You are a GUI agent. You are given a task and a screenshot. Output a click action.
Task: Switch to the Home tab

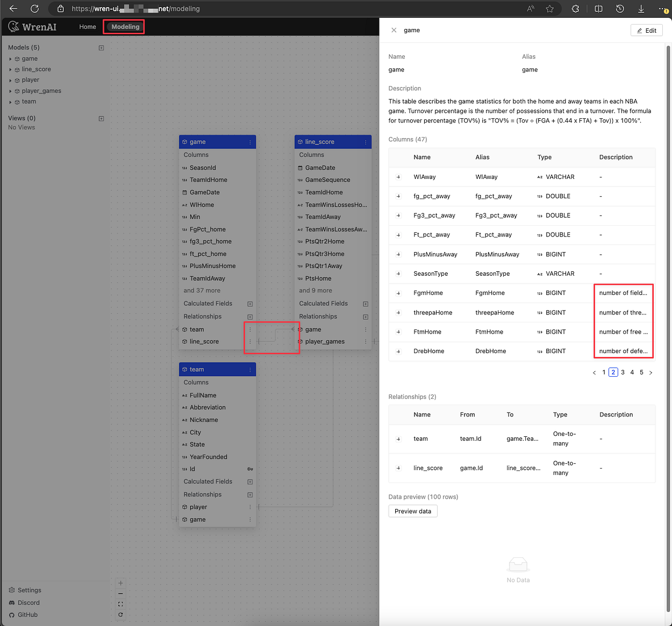click(x=88, y=26)
